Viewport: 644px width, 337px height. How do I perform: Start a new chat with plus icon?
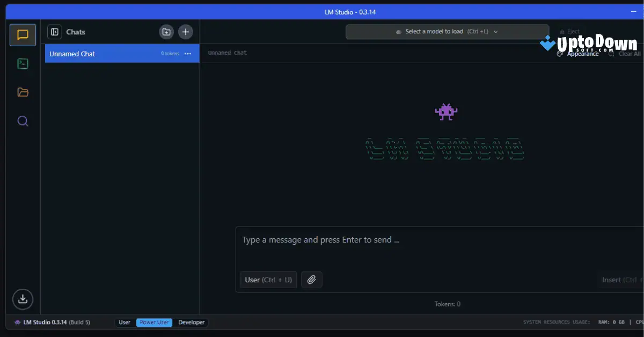pyautogui.click(x=185, y=32)
